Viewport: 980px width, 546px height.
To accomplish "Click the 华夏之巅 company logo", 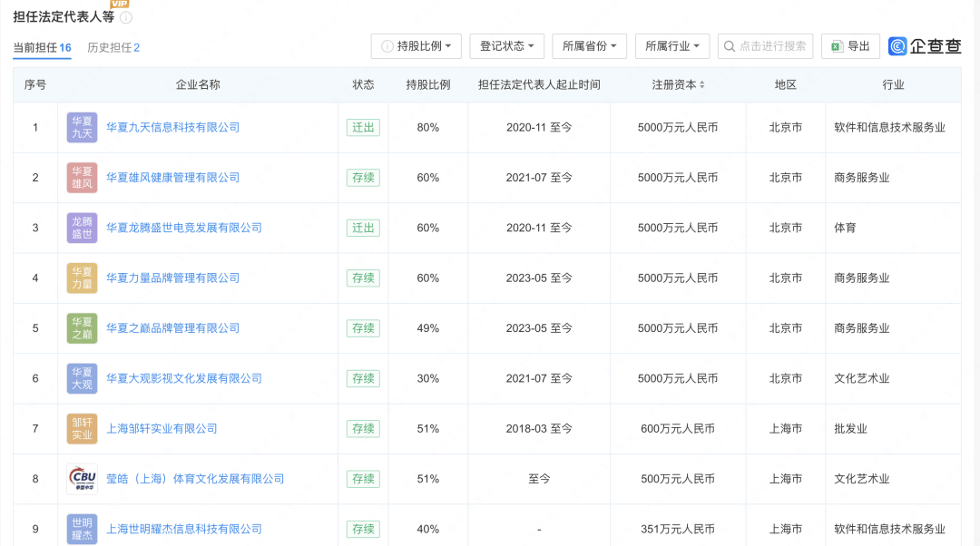I will click(82, 328).
